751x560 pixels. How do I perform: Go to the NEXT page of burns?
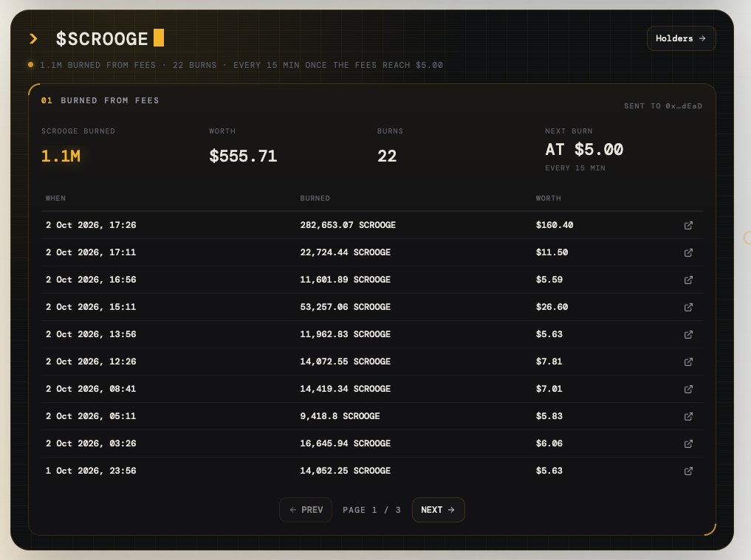click(x=438, y=510)
